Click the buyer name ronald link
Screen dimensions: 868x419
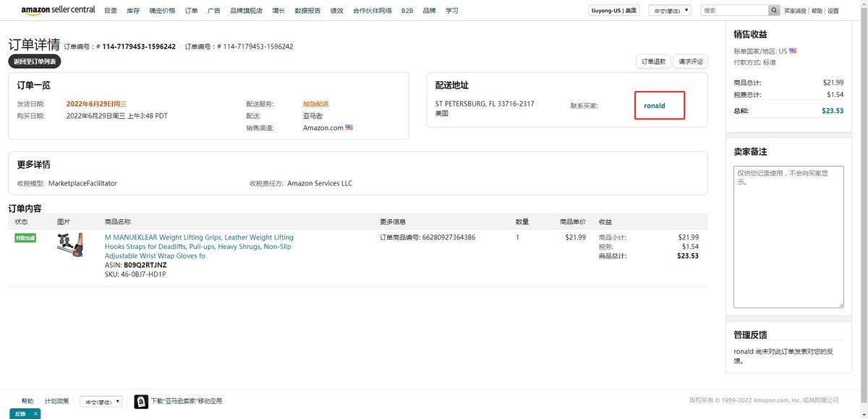pos(655,106)
